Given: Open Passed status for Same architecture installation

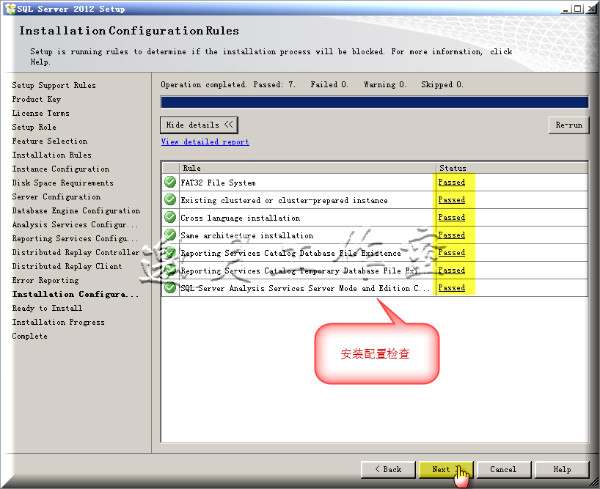Looking at the screenshot, I should 452,235.
